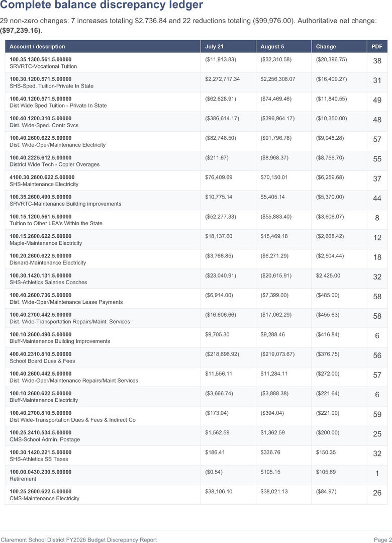Open PDF page 1 for Retirement row

(377, 473)
